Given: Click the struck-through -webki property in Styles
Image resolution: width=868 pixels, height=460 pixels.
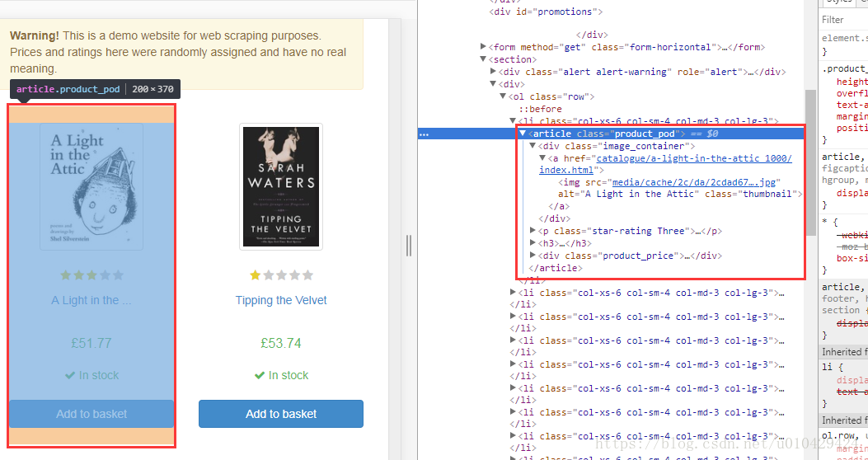Looking at the screenshot, I should 852,233.
